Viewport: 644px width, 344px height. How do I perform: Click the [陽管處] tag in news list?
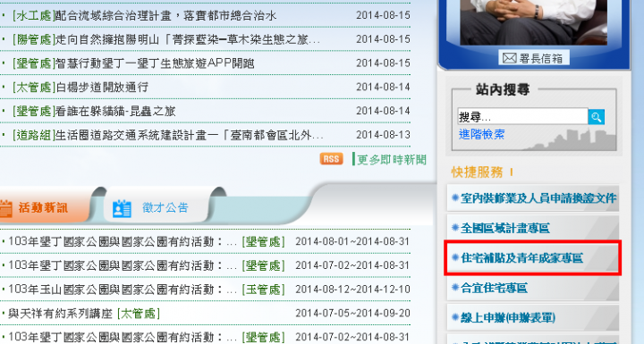click(34, 39)
